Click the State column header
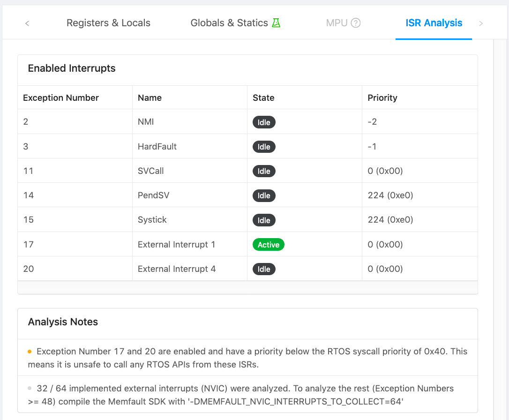 263,97
